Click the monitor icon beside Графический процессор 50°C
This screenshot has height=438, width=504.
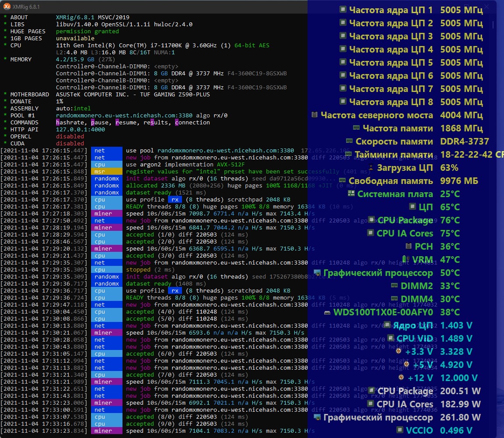tap(317, 272)
